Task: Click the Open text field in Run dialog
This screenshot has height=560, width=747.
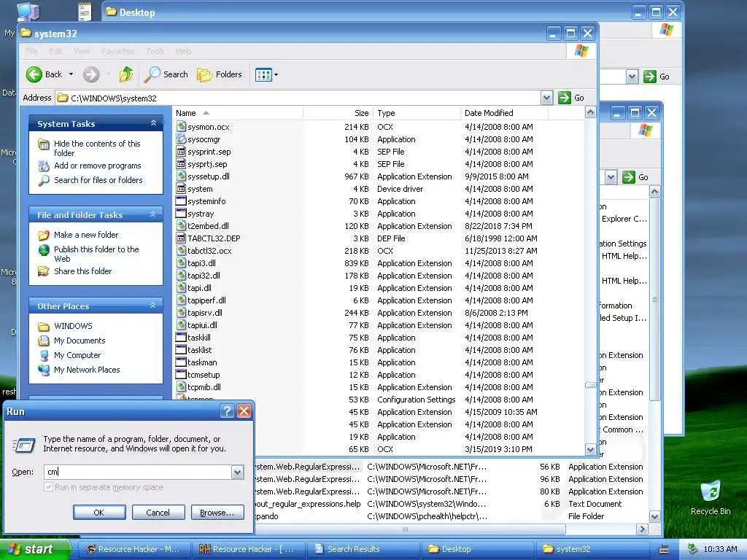Action: tap(138, 472)
